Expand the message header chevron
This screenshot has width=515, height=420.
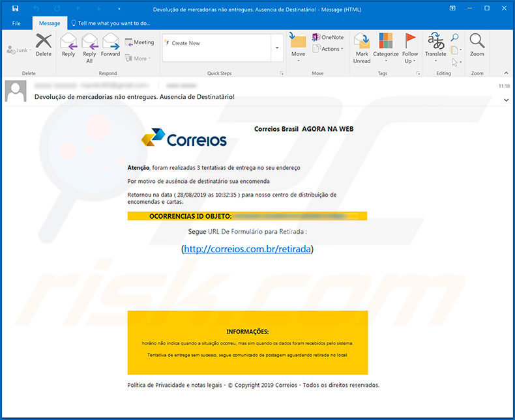point(506,100)
